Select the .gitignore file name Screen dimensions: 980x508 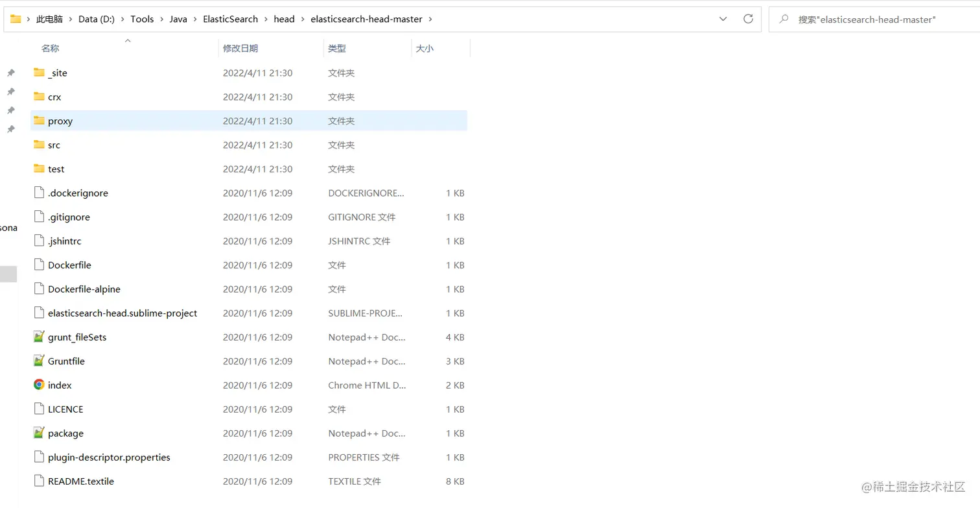[69, 217]
